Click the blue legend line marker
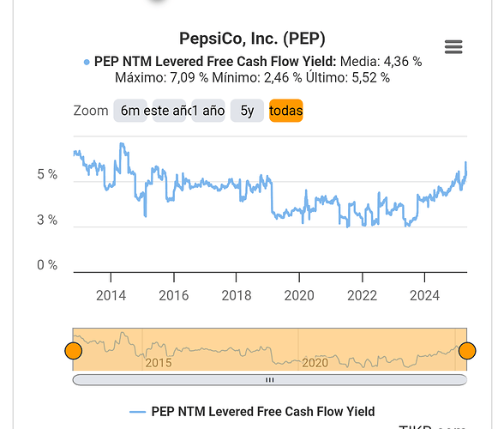The width and height of the screenshot is (504, 429). 137,412
